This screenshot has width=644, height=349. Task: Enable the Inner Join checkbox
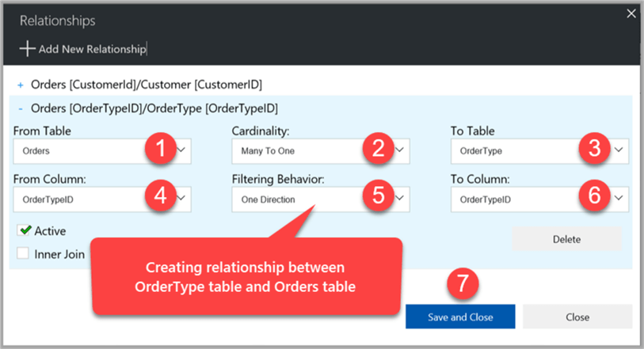click(23, 253)
